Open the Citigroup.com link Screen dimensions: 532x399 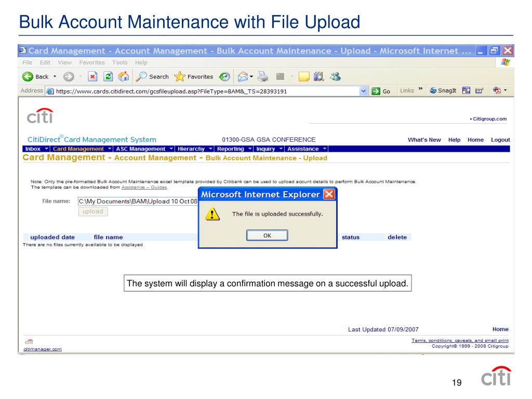point(489,119)
